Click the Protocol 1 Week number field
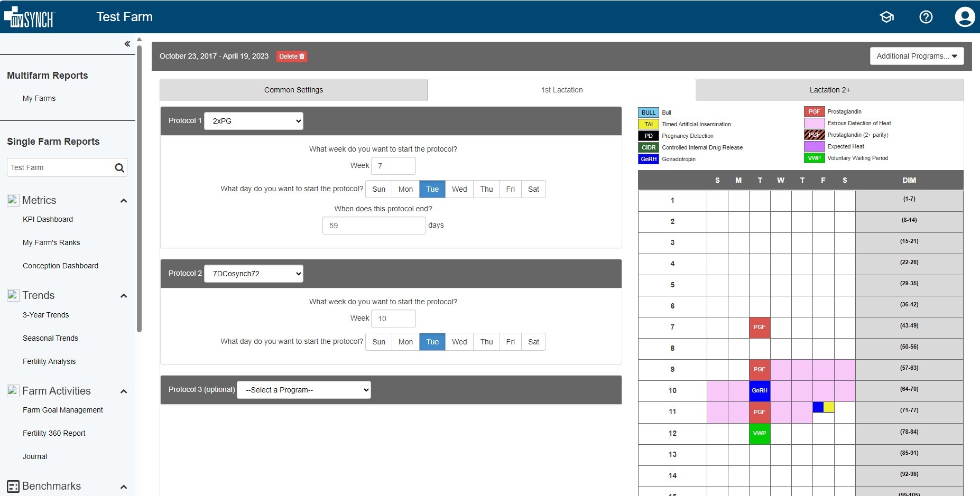980x496 pixels. (x=393, y=166)
